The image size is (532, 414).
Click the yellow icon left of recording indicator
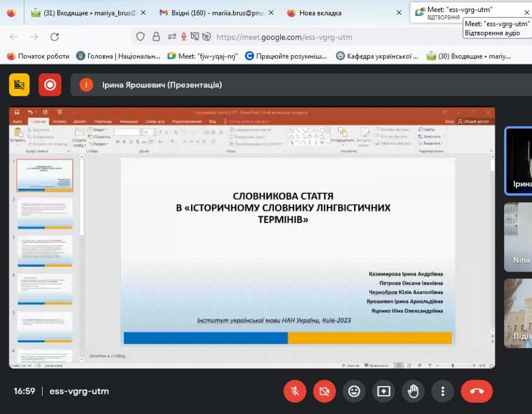[19, 85]
